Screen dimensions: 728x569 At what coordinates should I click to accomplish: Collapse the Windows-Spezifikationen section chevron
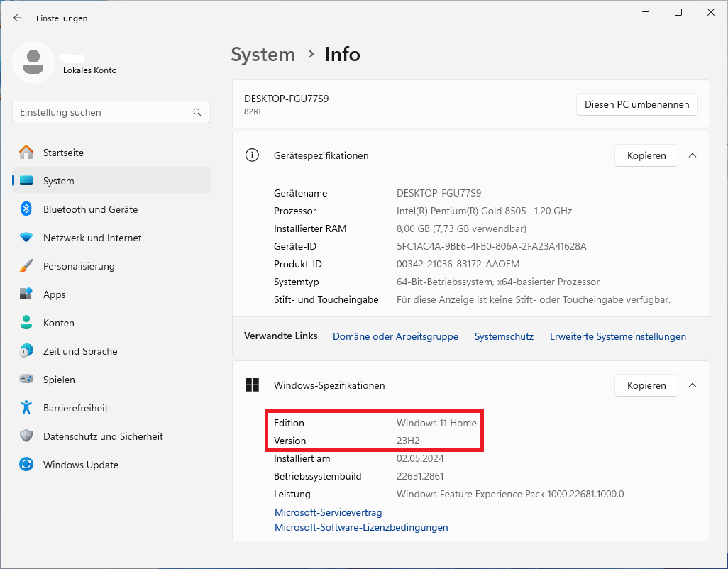click(693, 385)
